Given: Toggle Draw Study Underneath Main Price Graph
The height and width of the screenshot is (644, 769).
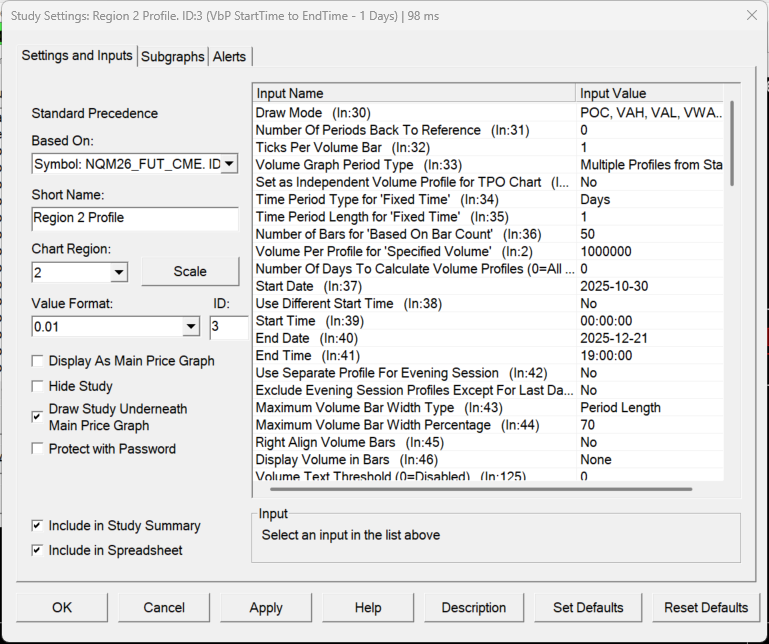Looking at the screenshot, I should [x=38, y=417].
